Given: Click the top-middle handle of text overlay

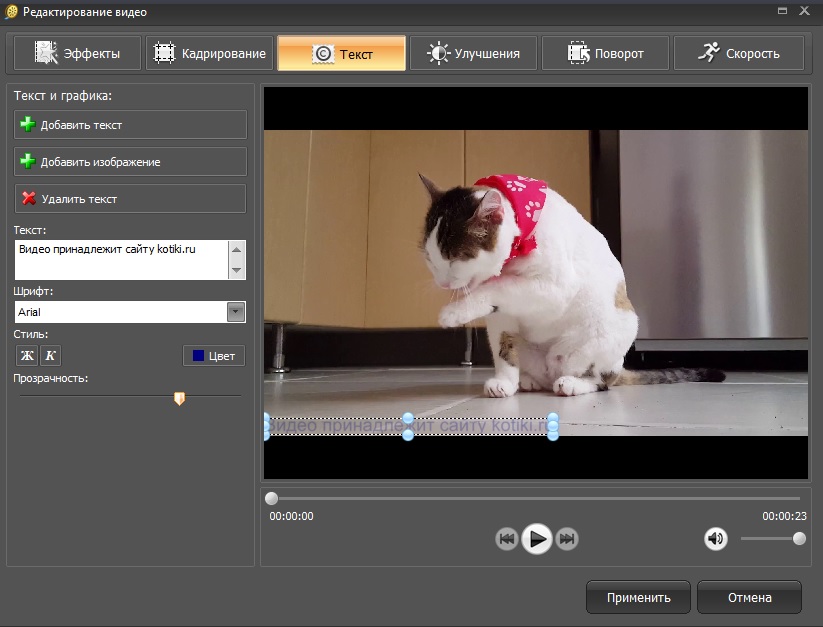Looking at the screenshot, I should (x=408, y=418).
